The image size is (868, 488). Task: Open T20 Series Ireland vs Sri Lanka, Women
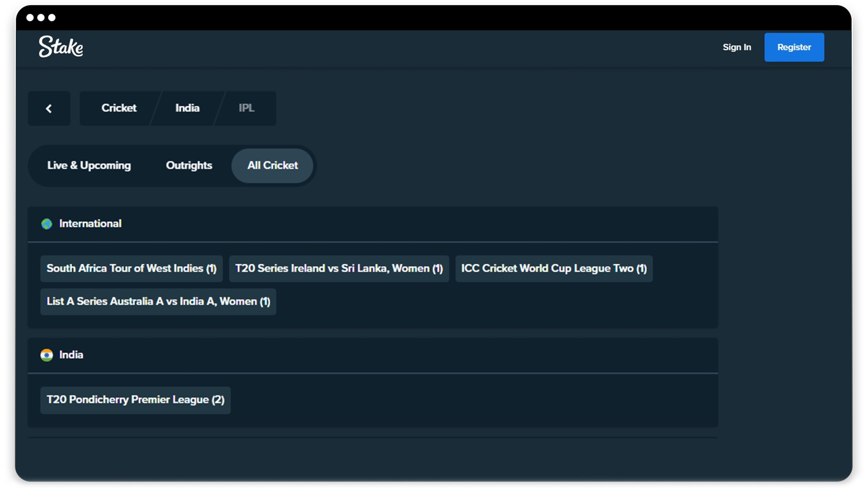pos(339,268)
